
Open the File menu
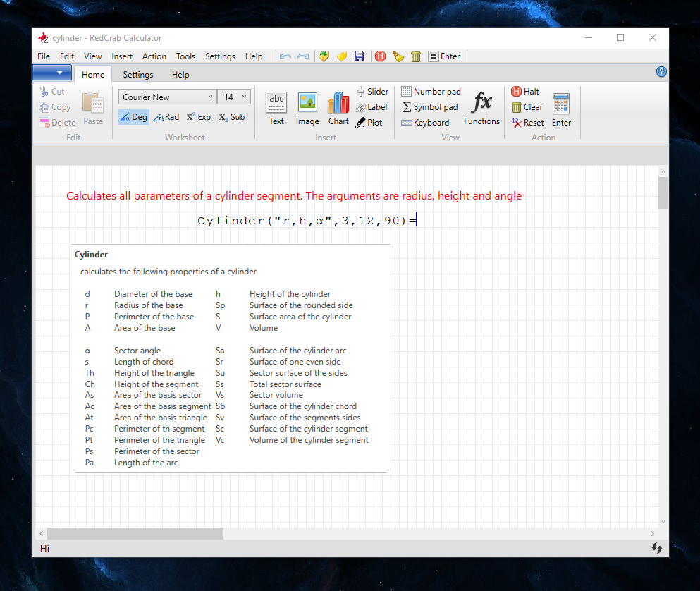[44, 56]
